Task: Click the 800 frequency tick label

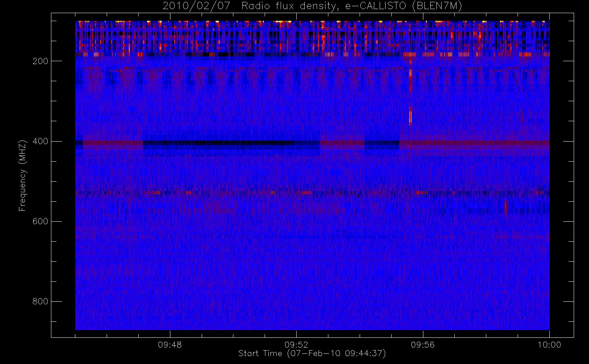Action: (x=40, y=301)
